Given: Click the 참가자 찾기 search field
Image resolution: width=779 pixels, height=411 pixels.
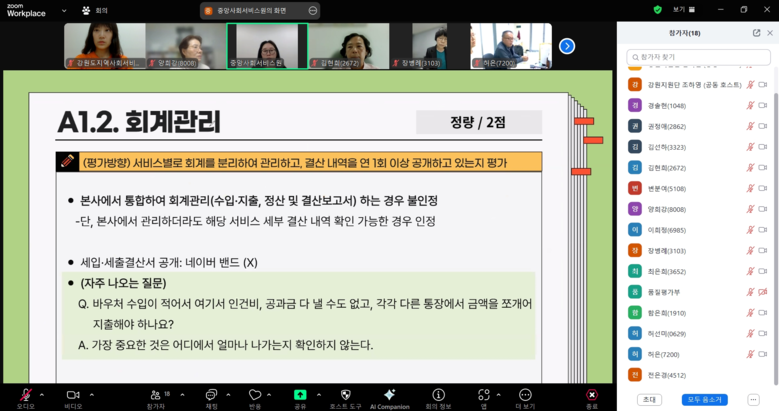Looking at the screenshot, I should 698,58.
